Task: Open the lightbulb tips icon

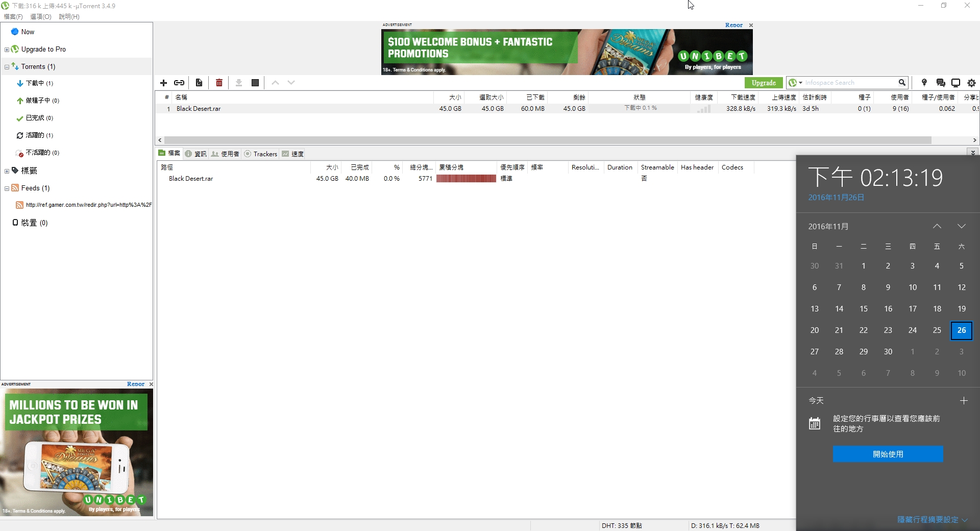Action: [924, 83]
